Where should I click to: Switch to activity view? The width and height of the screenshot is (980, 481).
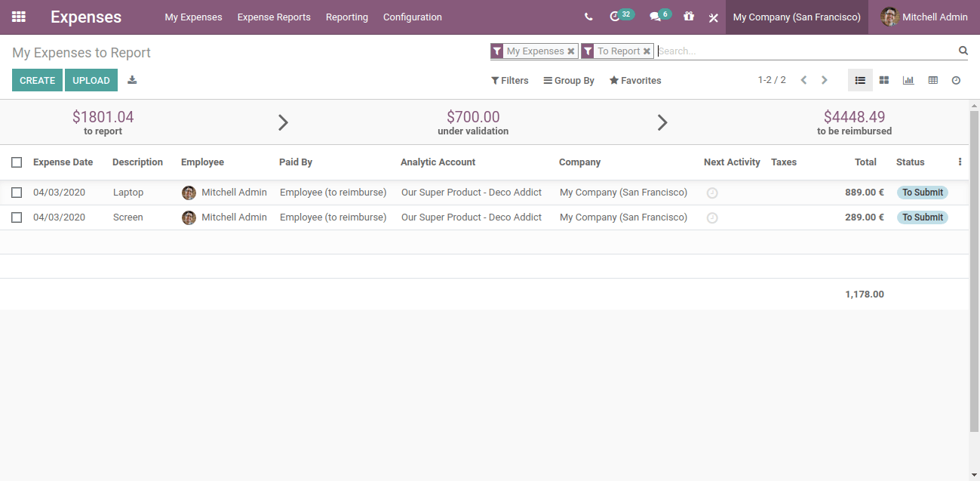click(x=956, y=80)
